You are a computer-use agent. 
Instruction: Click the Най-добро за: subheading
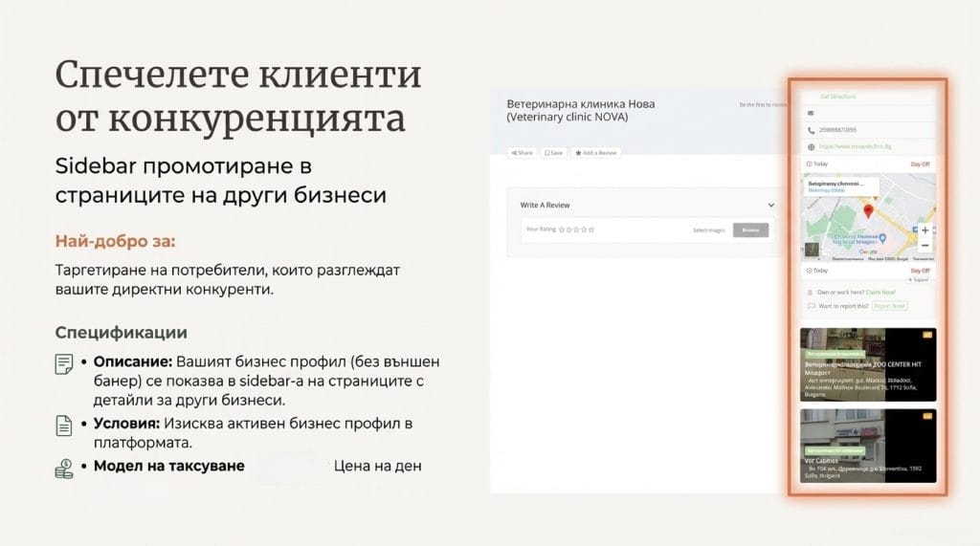[115, 241]
